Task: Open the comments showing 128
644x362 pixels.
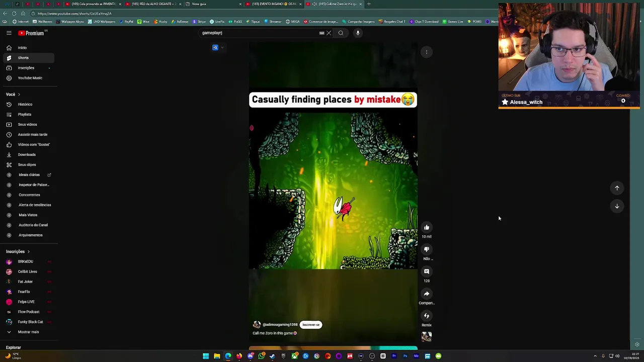Action: coord(426,271)
